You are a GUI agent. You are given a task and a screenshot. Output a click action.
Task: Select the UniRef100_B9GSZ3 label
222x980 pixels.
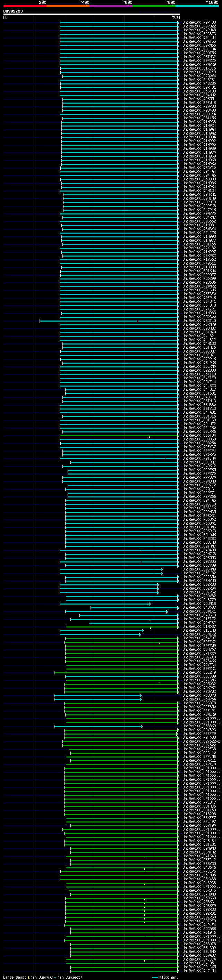[199, 34]
